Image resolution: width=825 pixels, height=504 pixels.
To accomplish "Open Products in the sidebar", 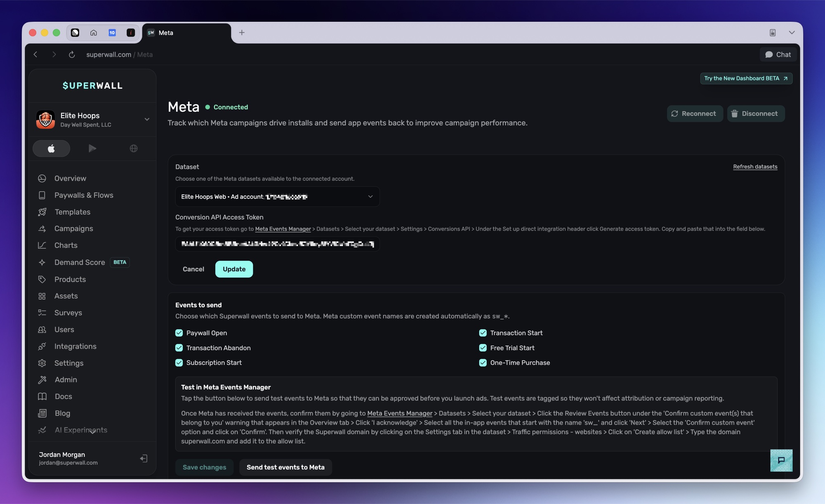I will 70,280.
